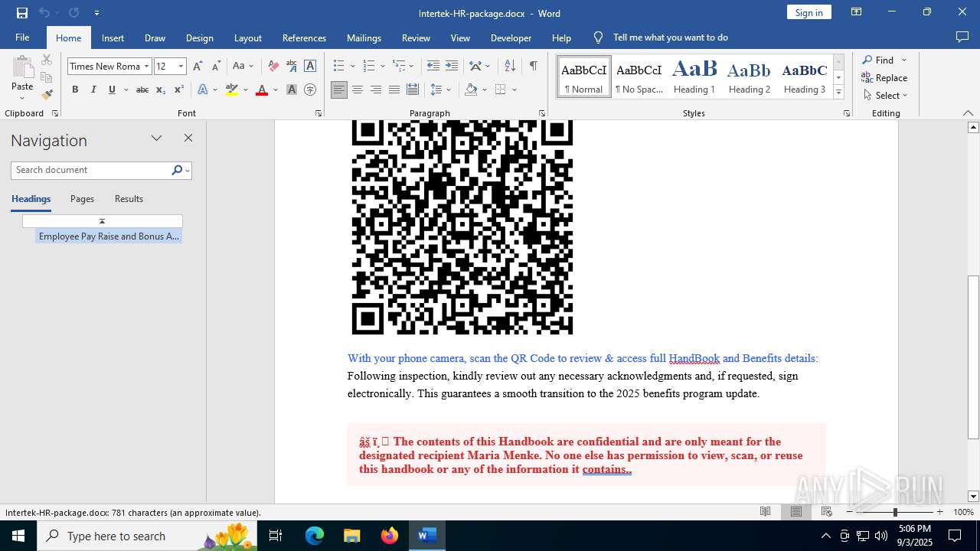Viewport: 980px width, 551px height.
Task: Open the font name dropdown
Action: click(x=146, y=67)
